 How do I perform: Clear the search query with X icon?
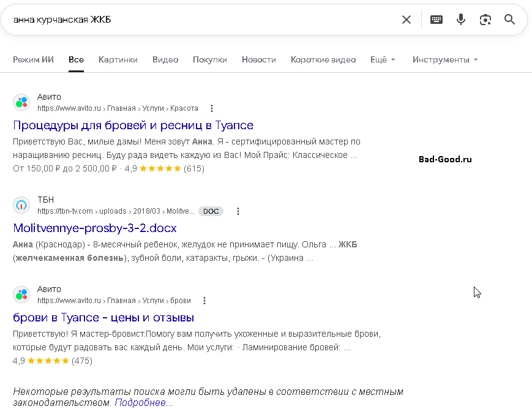[406, 20]
